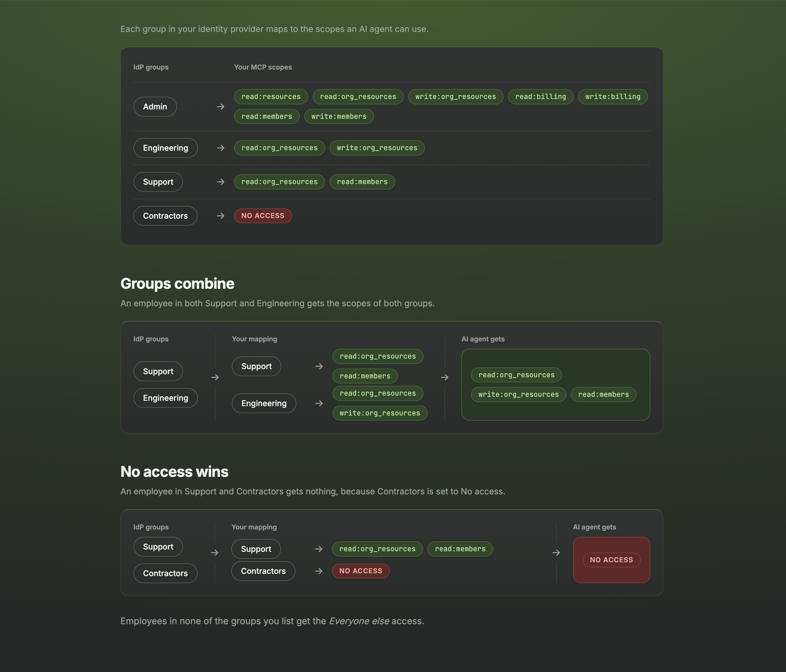Click No access wins arrow between IdP groups and mapping
The width and height of the screenshot is (786, 672).
[x=215, y=553]
